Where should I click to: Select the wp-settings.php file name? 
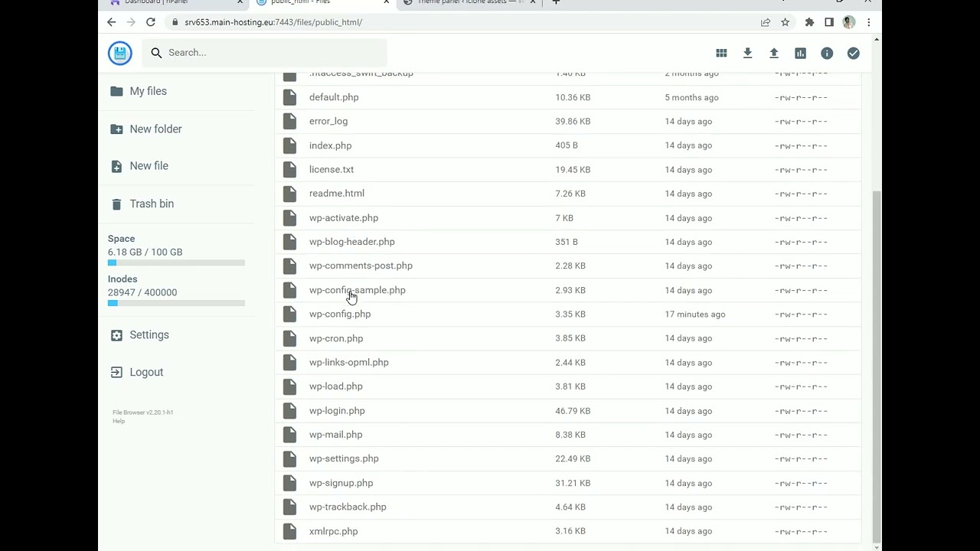tap(344, 458)
